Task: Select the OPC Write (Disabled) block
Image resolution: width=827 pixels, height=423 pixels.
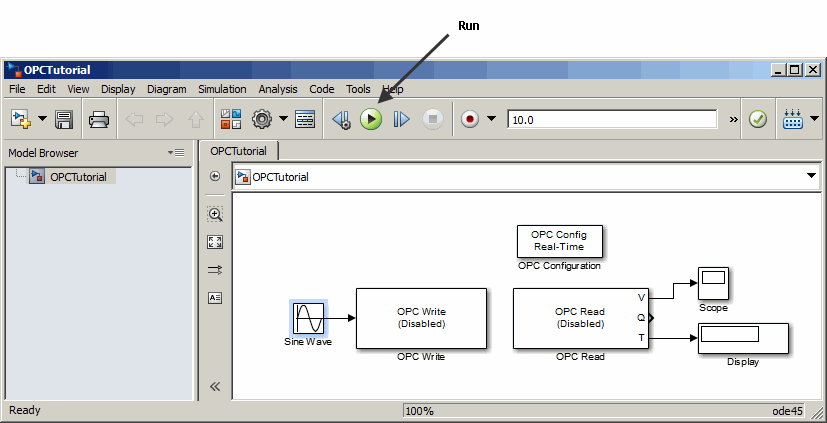Action: (421, 319)
